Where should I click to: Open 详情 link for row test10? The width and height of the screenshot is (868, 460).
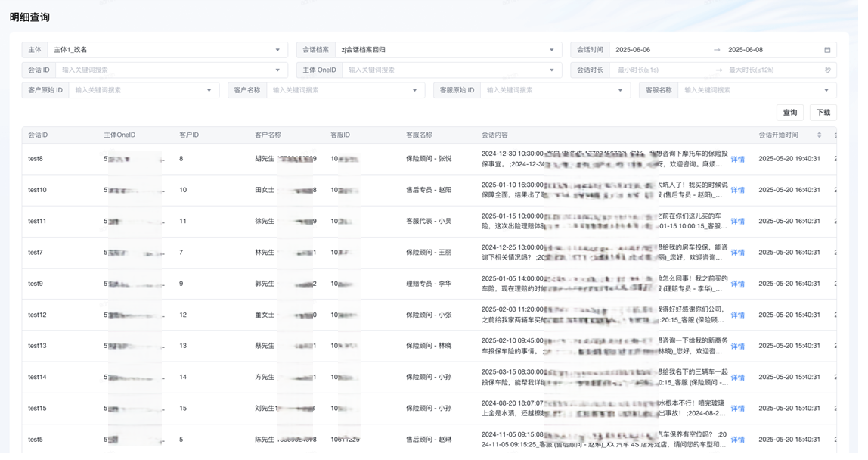(x=737, y=190)
